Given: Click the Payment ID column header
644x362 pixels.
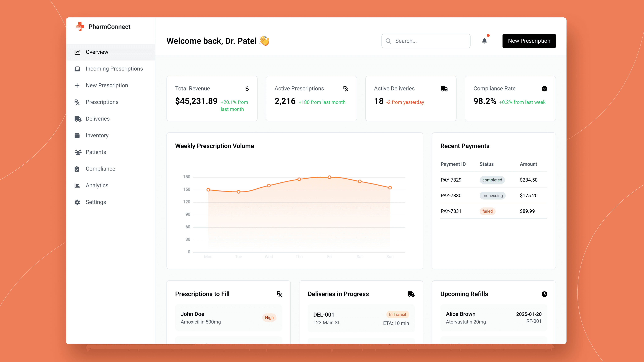Looking at the screenshot, I should (453, 164).
